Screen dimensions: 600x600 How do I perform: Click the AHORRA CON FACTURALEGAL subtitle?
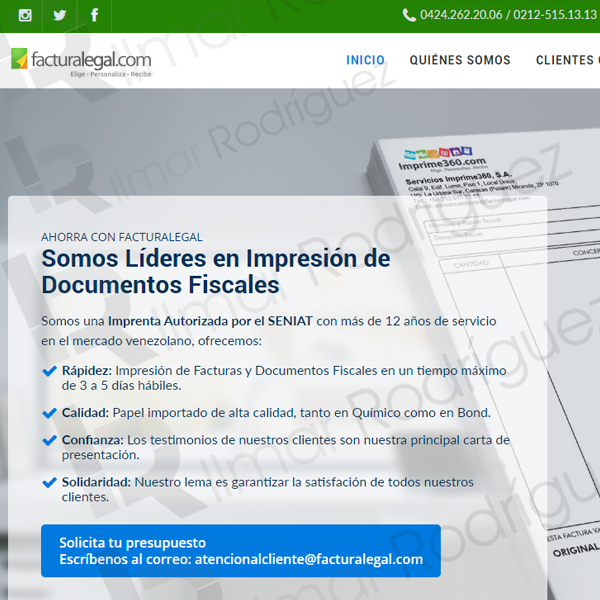(x=122, y=237)
